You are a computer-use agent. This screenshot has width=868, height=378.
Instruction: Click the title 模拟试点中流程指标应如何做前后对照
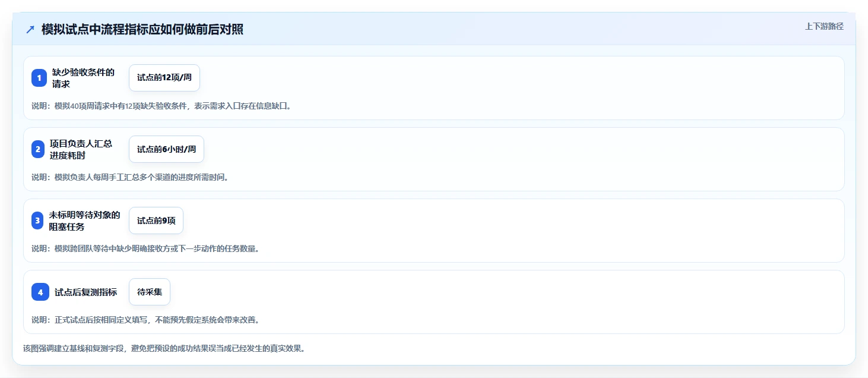142,30
